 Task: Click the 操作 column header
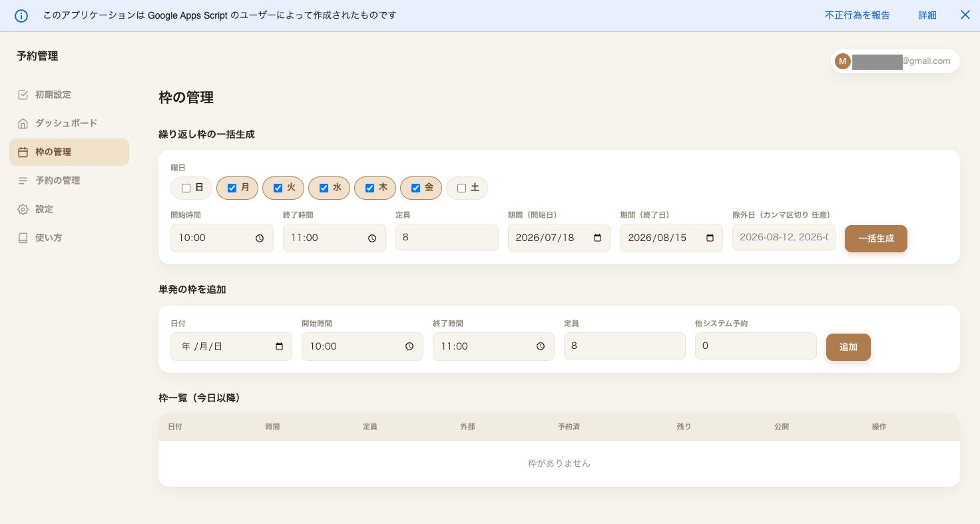(x=879, y=426)
